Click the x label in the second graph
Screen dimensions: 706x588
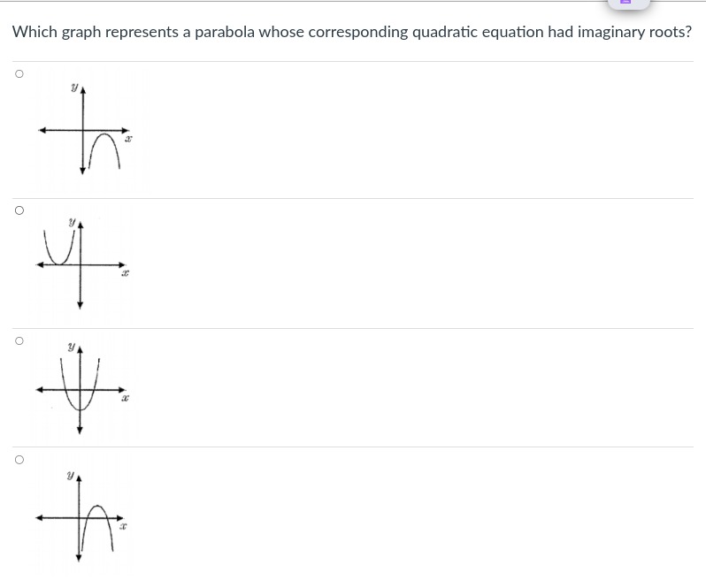(125, 273)
